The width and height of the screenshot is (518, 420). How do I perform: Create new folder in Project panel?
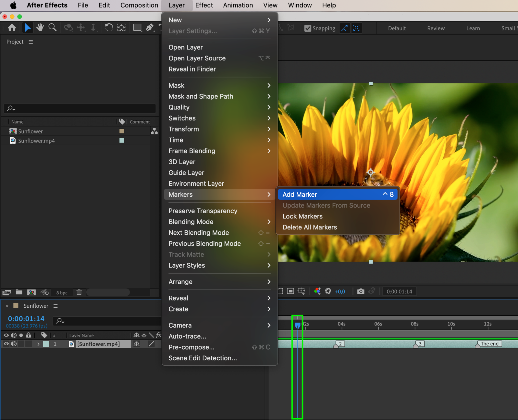tap(19, 292)
